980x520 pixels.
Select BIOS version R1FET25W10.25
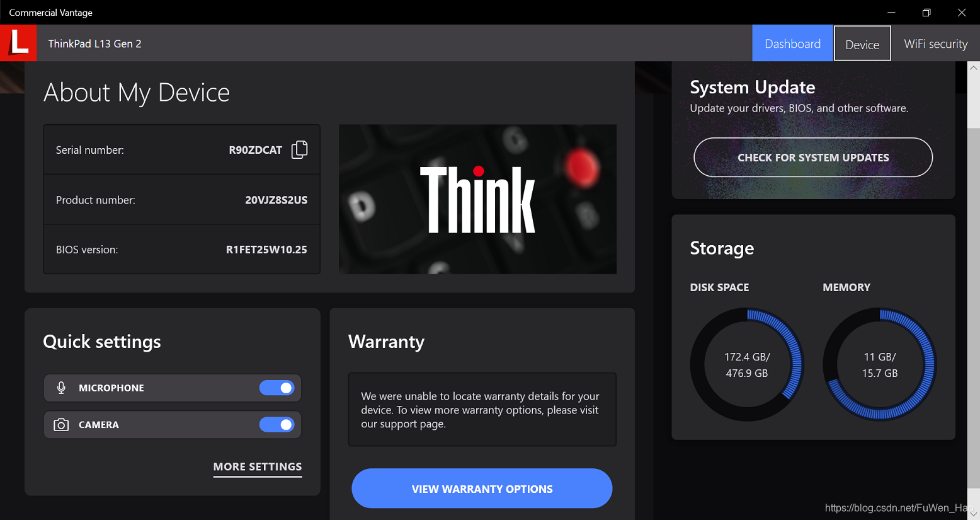pyautogui.click(x=266, y=250)
